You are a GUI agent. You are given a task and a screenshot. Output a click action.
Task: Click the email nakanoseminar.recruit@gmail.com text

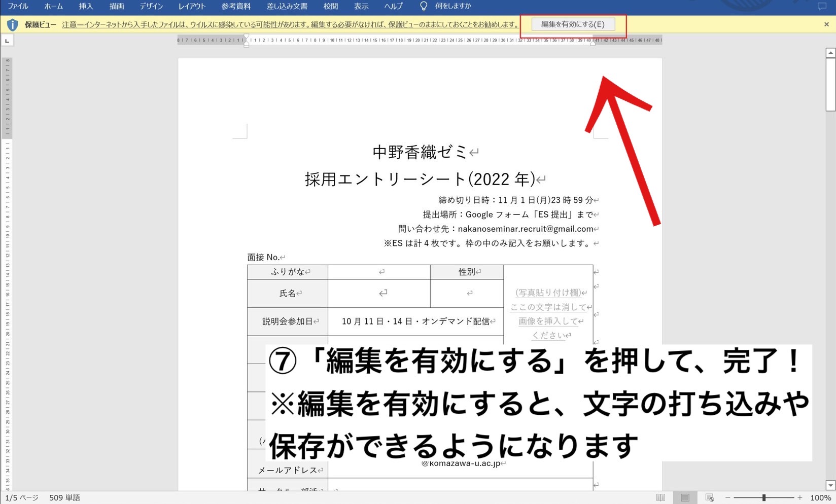coord(526,229)
